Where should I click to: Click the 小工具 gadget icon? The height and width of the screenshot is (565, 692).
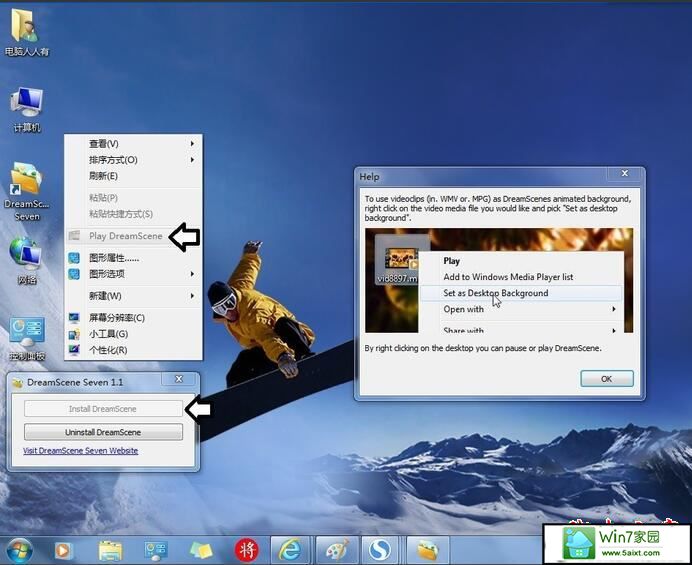(x=74, y=334)
